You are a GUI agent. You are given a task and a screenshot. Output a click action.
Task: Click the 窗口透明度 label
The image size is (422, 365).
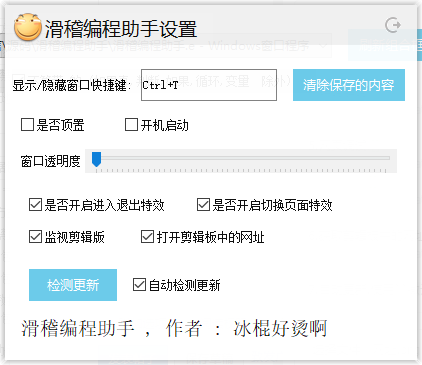pos(51,161)
